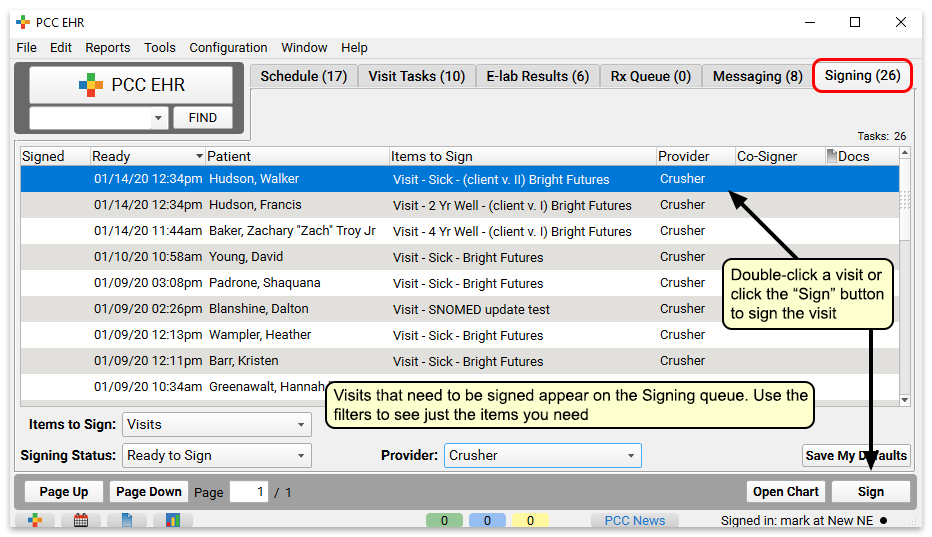Open the PCC News link
Viewport: 932px width, 537px height.
(635, 520)
